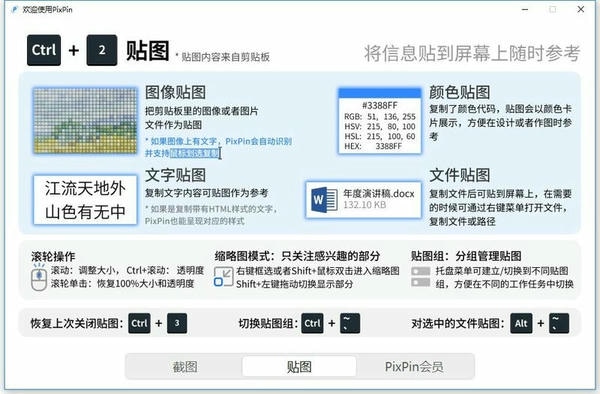Click the 文件贴图 heading
600x394 pixels.
[x=460, y=175]
